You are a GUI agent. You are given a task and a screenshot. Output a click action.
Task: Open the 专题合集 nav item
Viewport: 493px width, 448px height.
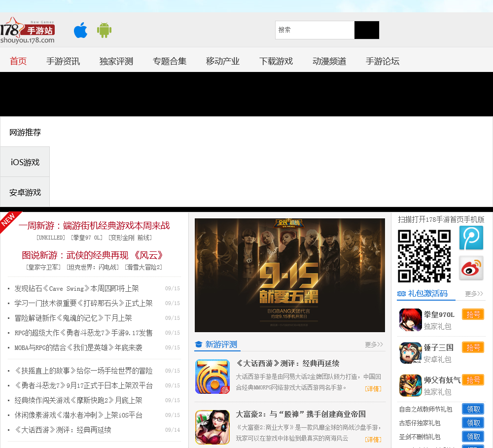click(x=170, y=61)
